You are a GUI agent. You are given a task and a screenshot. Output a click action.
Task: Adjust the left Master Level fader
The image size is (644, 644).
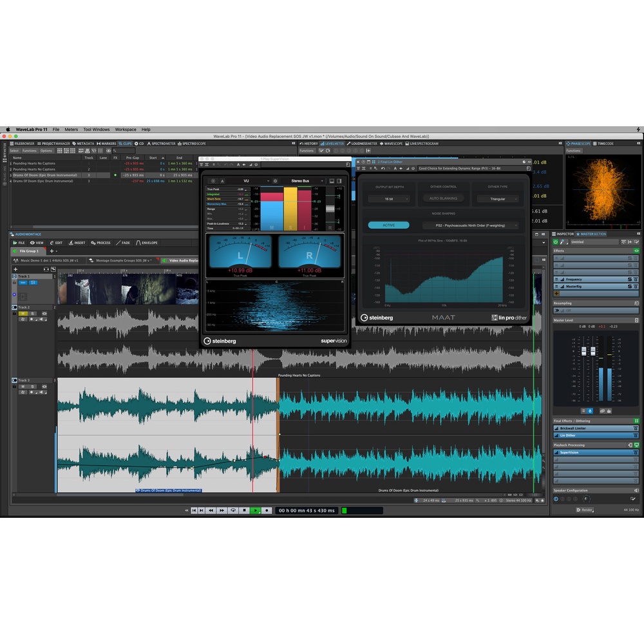pyautogui.click(x=584, y=352)
